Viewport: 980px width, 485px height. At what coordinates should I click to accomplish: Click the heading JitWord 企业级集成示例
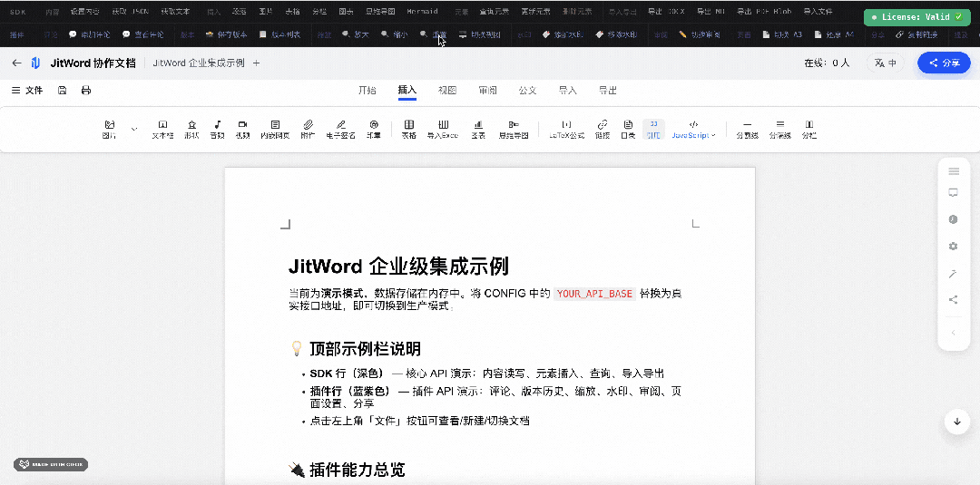coord(398,266)
